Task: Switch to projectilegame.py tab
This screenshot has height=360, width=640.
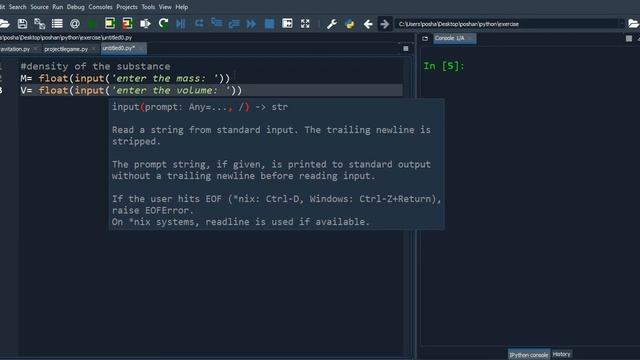Action: pyautogui.click(x=66, y=49)
